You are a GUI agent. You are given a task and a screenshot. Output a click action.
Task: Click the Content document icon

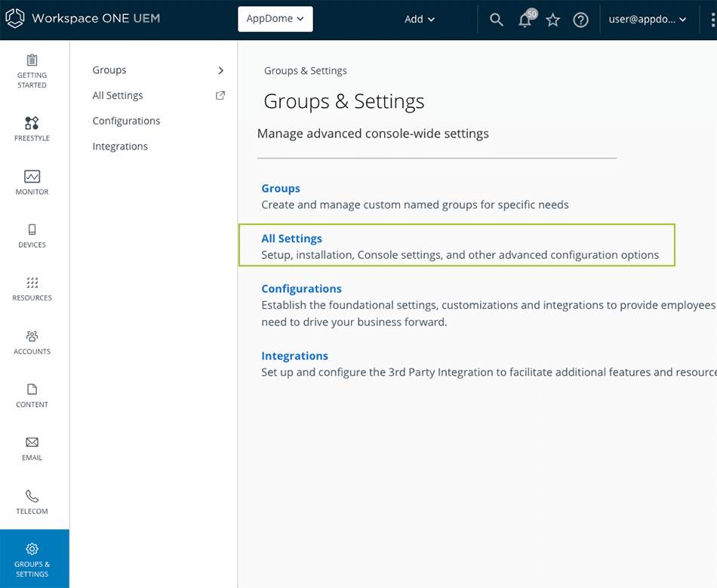coord(32,389)
